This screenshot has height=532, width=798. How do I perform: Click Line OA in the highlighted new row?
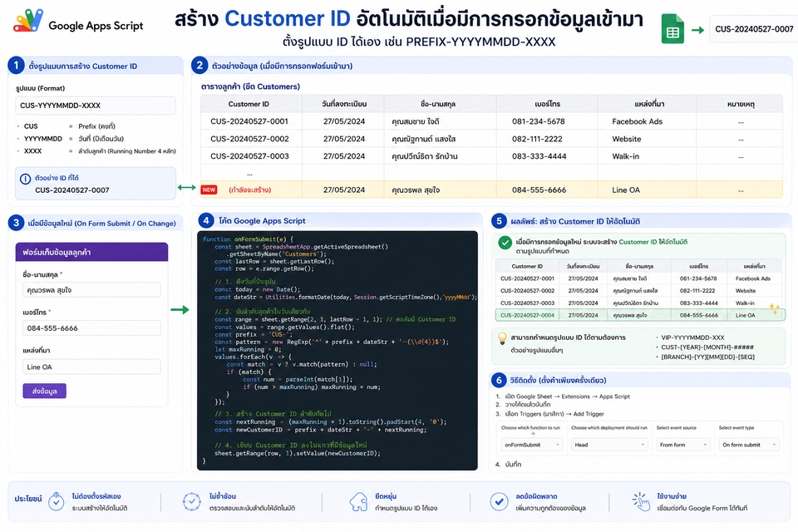click(x=626, y=190)
